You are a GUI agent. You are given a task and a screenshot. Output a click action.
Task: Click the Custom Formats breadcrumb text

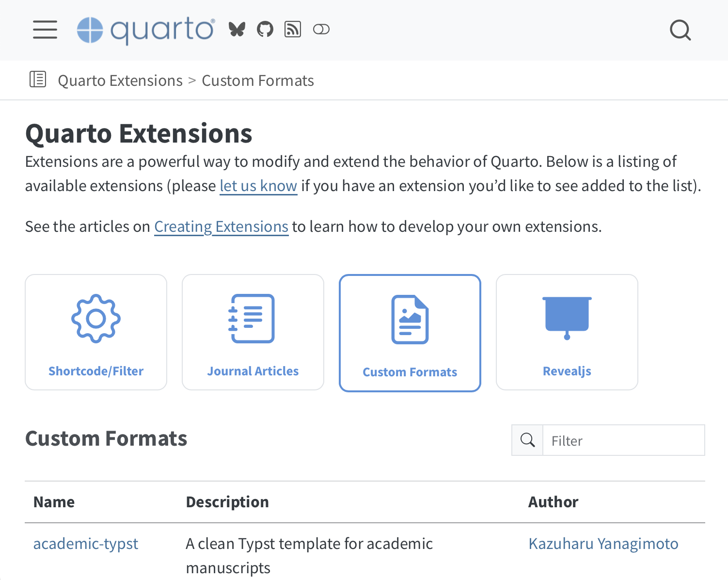coord(258,81)
